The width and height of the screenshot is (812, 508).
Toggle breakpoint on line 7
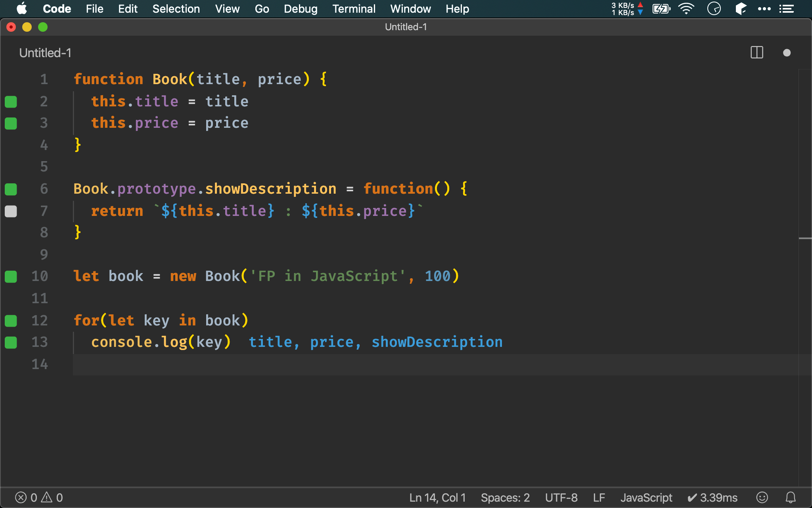pos(11,211)
